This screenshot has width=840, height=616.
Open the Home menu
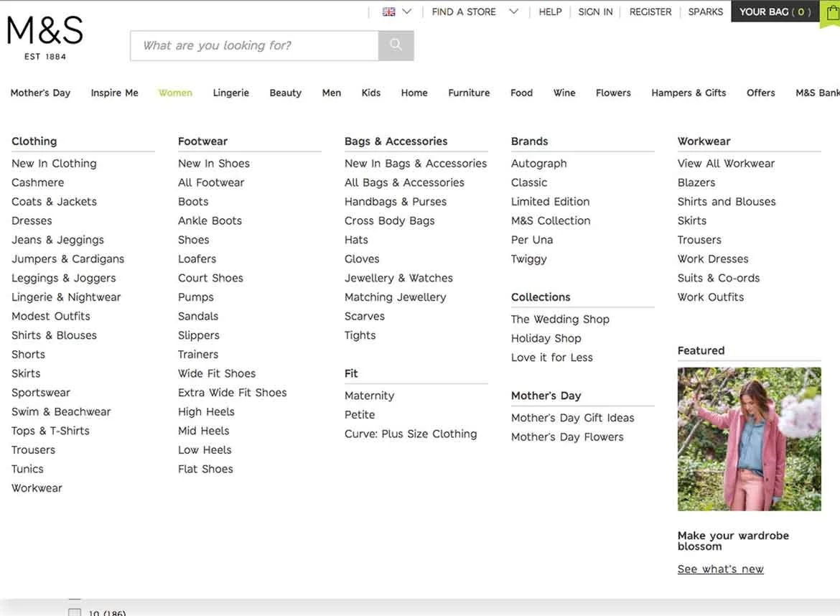(414, 93)
